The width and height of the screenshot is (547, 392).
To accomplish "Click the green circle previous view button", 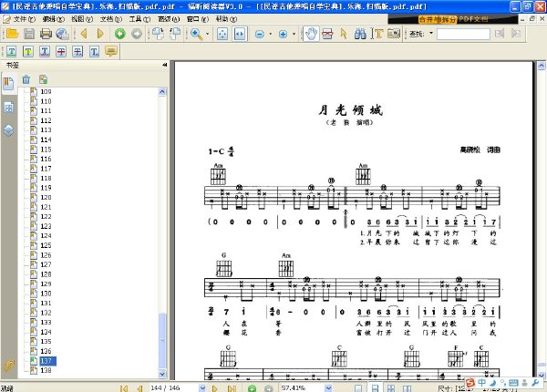I will [x=120, y=34].
